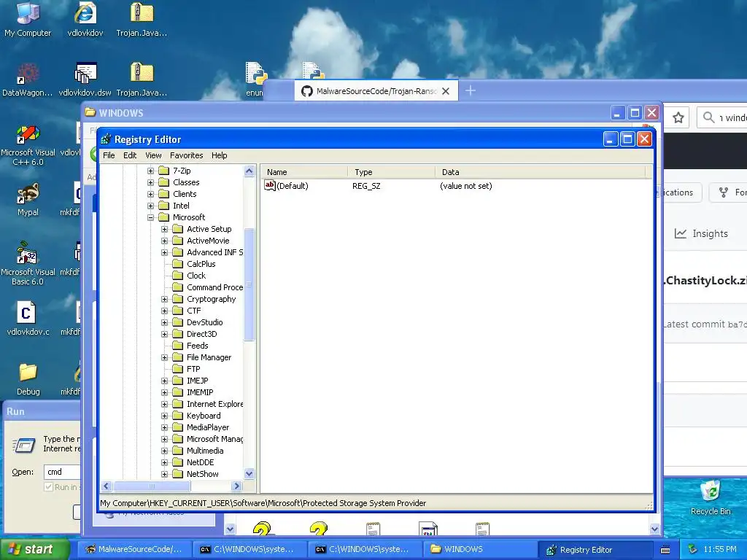Expand the Intel registry key
This screenshot has height=560, width=747.
(x=150, y=206)
